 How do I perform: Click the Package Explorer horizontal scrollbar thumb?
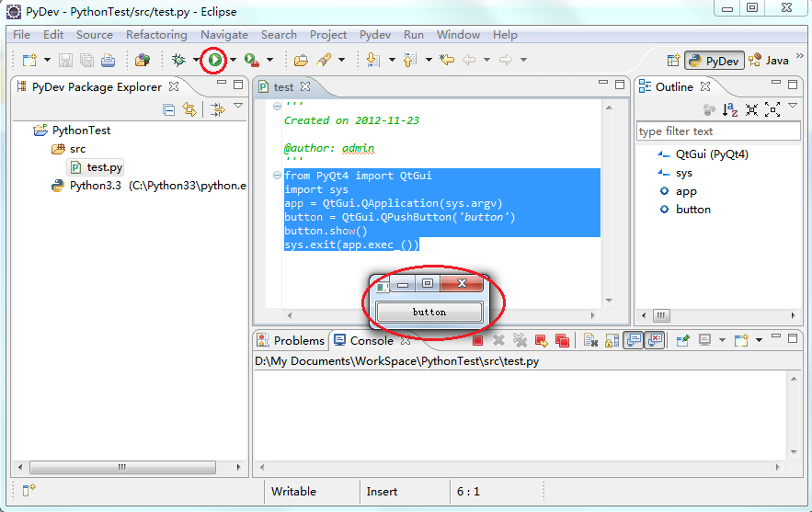[x=122, y=468]
